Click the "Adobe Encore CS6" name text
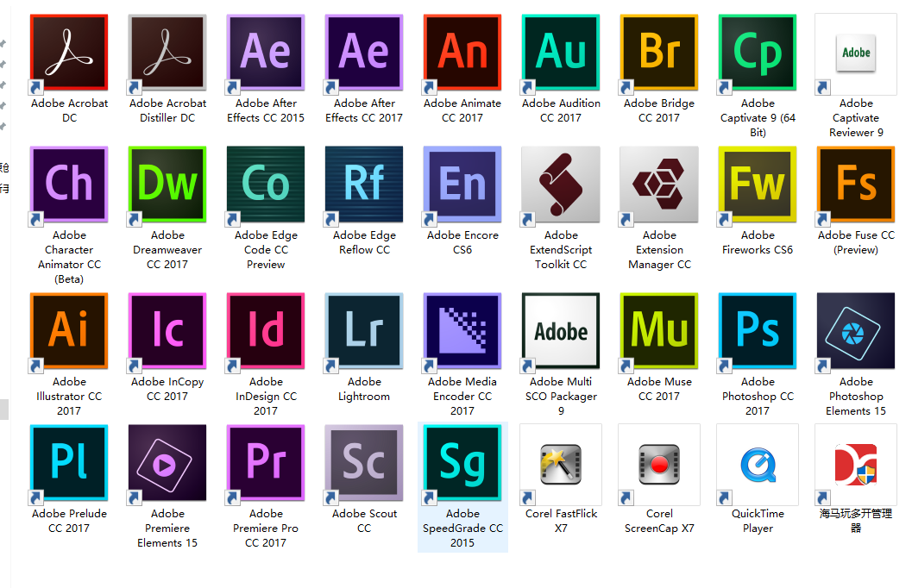The image size is (912, 588). click(462, 242)
